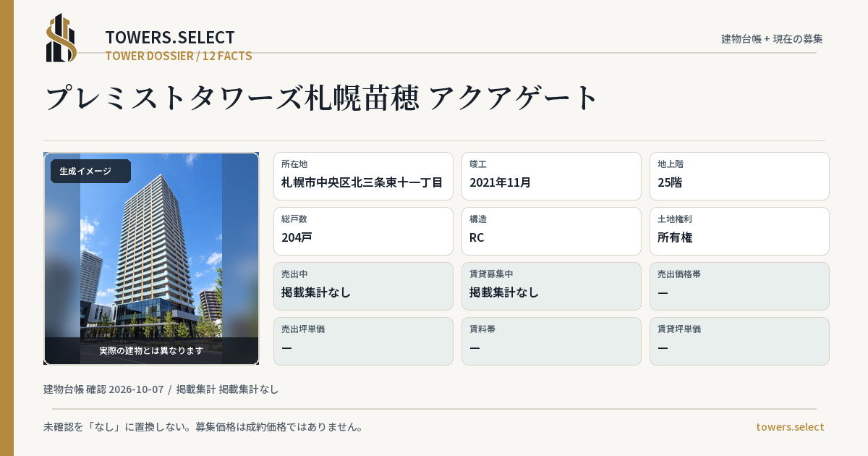Click the footer disclaimer about 未確認
This screenshot has height=456, width=868.
pyautogui.click(x=203, y=427)
